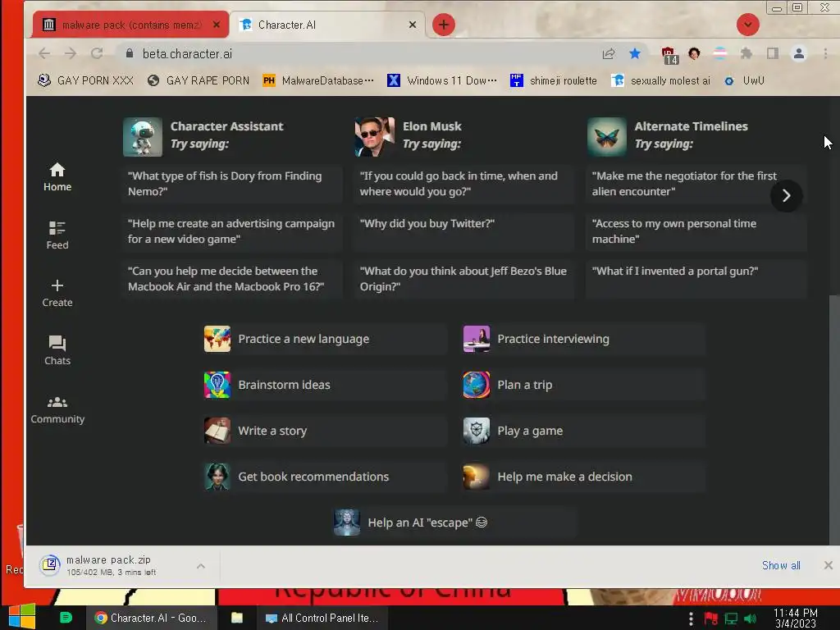Select the personal time machine prompt
Screen dimensions: 840x630
click(696, 231)
